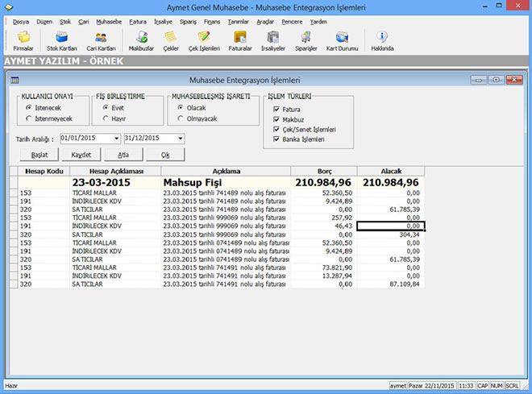Open the Dosya menu
The height and width of the screenshot is (394, 532).
point(21,22)
